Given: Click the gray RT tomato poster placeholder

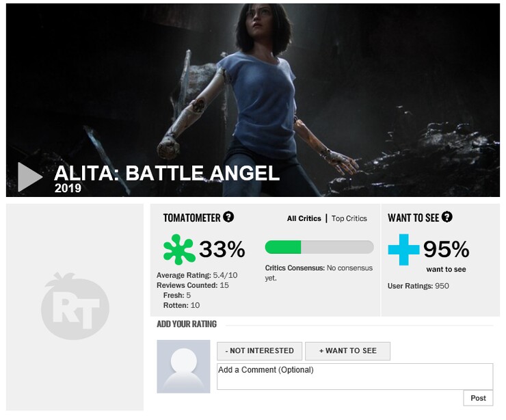Looking at the screenshot, I should 75,306.
